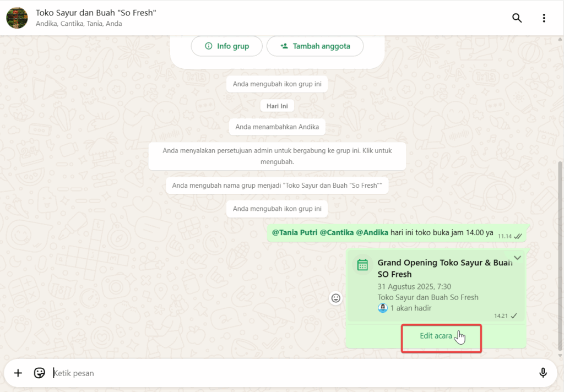Open group info via the group name
The width and height of the screenshot is (564, 392).
(96, 13)
